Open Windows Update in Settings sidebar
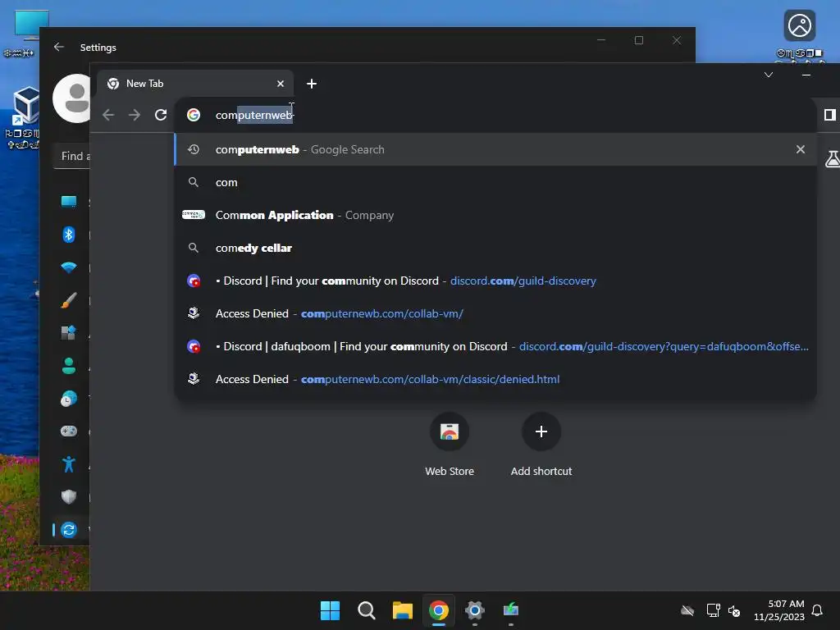 pos(69,530)
